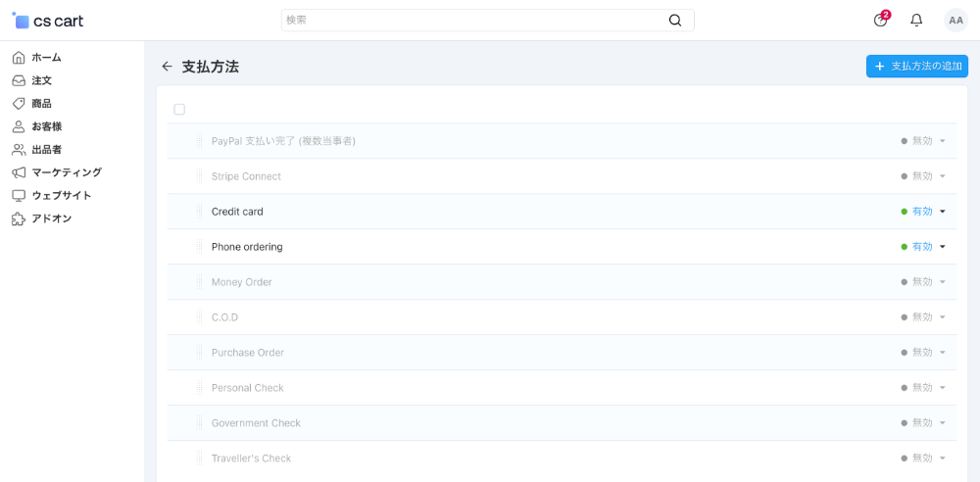Click the 支払方法の追加 button
The image size is (980, 482).
917,67
